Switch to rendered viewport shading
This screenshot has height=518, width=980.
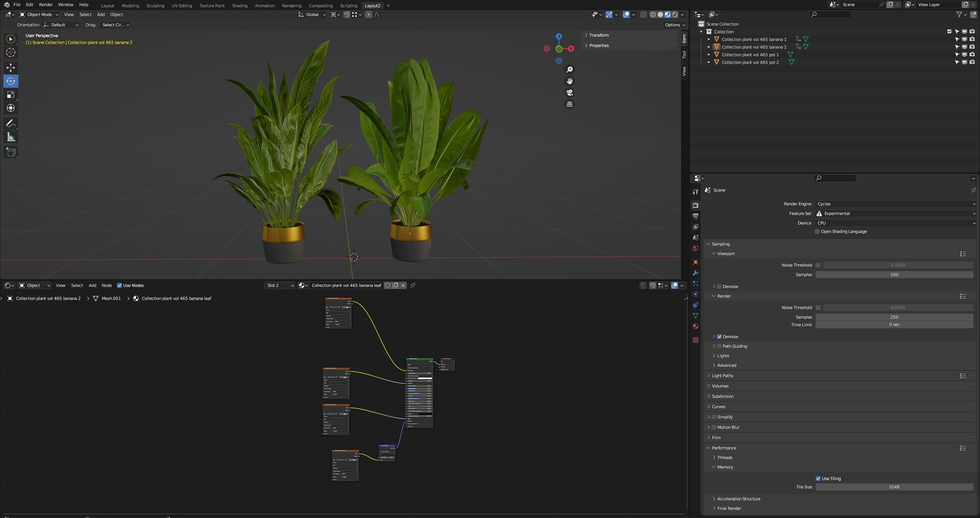coord(675,15)
